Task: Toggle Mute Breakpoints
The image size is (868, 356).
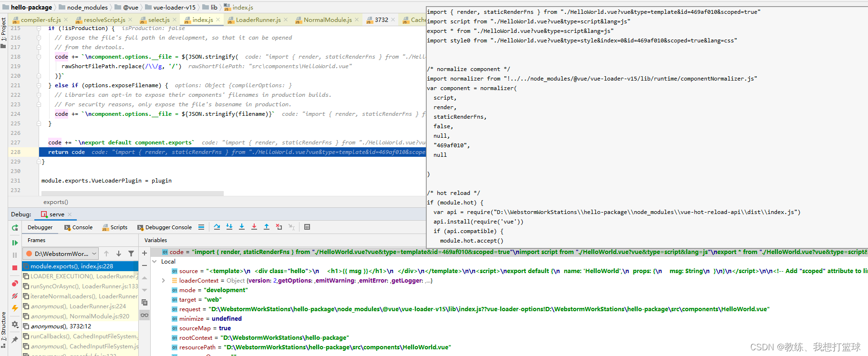Action: click(x=15, y=296)
